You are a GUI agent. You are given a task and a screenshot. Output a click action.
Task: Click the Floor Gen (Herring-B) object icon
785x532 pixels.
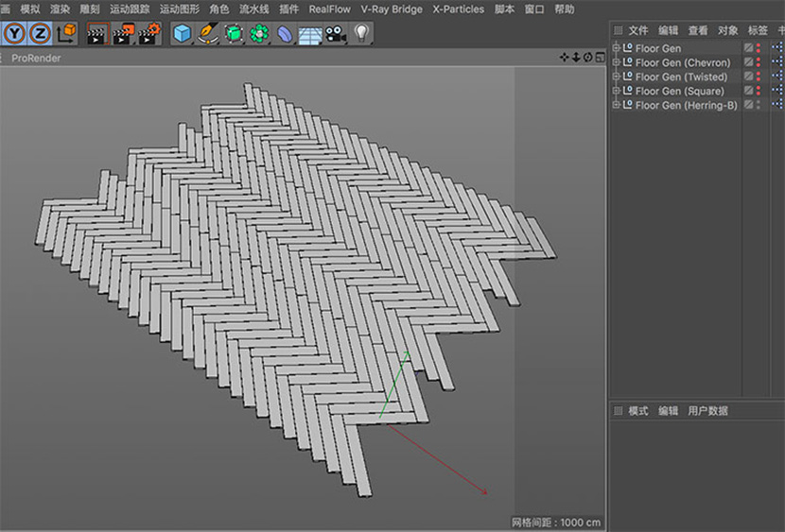click(x=627, y=105)
